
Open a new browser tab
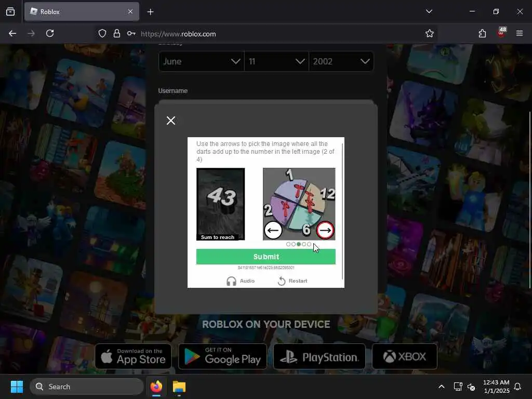click(150, 12)
